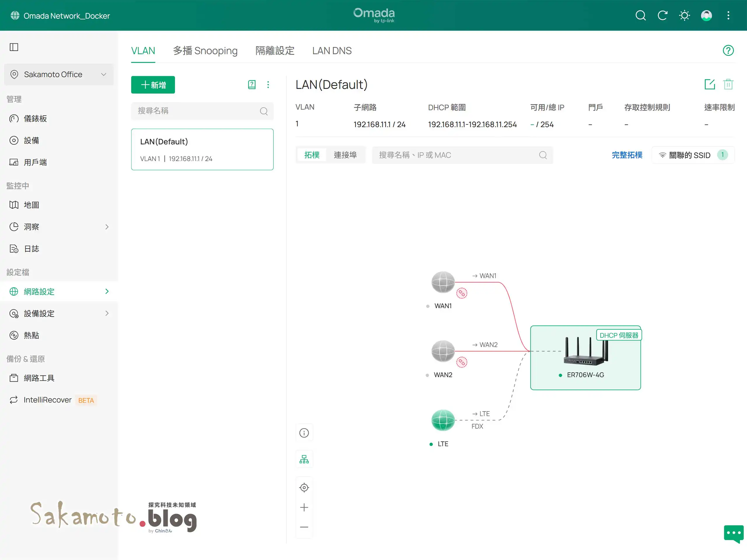Open the help question mark icon

click(728, 50)
